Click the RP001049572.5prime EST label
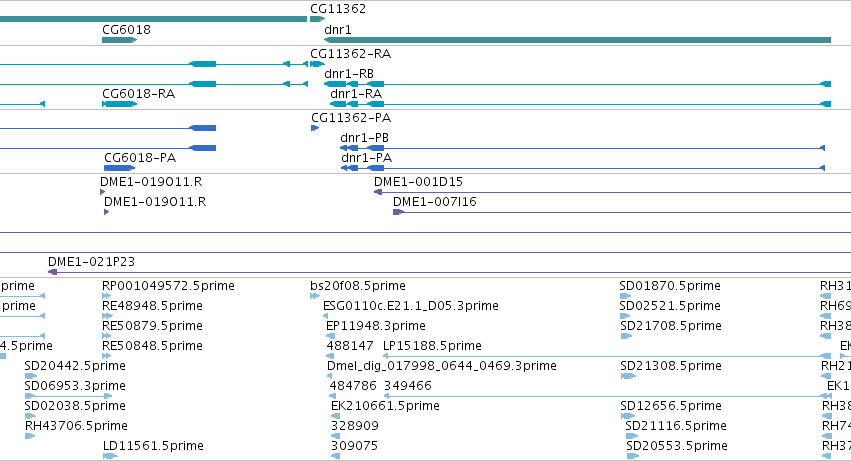This screenshot has width=851, height=461. tap(168, 286)
